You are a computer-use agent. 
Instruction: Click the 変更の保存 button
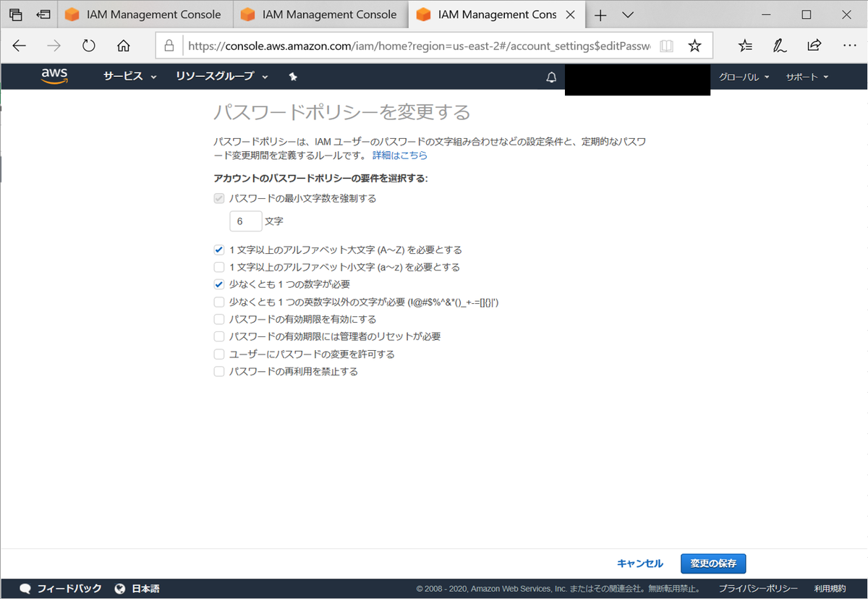point(713,564)
